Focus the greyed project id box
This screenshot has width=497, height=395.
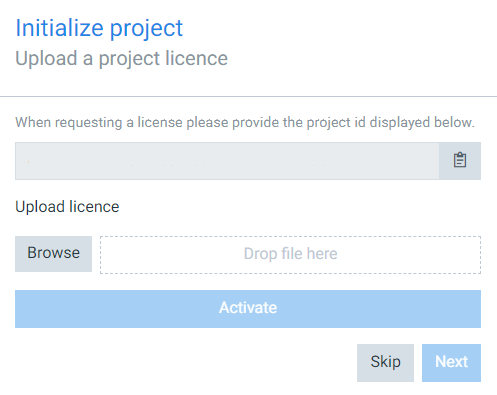click(227, 161)
